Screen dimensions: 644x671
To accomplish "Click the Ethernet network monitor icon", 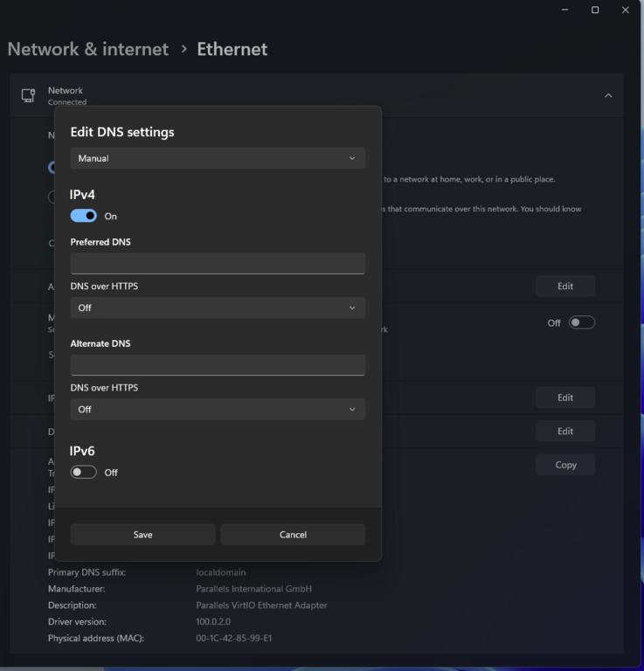I will (x=29, y=95).
